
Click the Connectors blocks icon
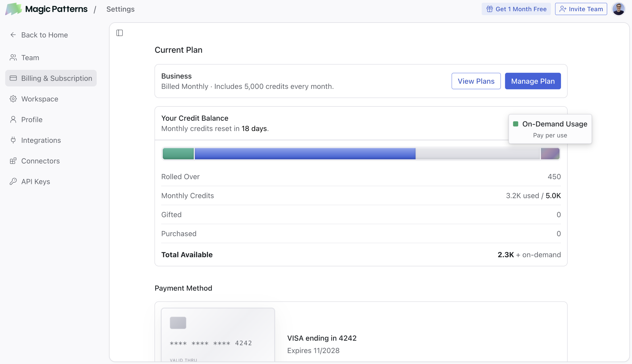pyautogui.click(x=13, y=161)
